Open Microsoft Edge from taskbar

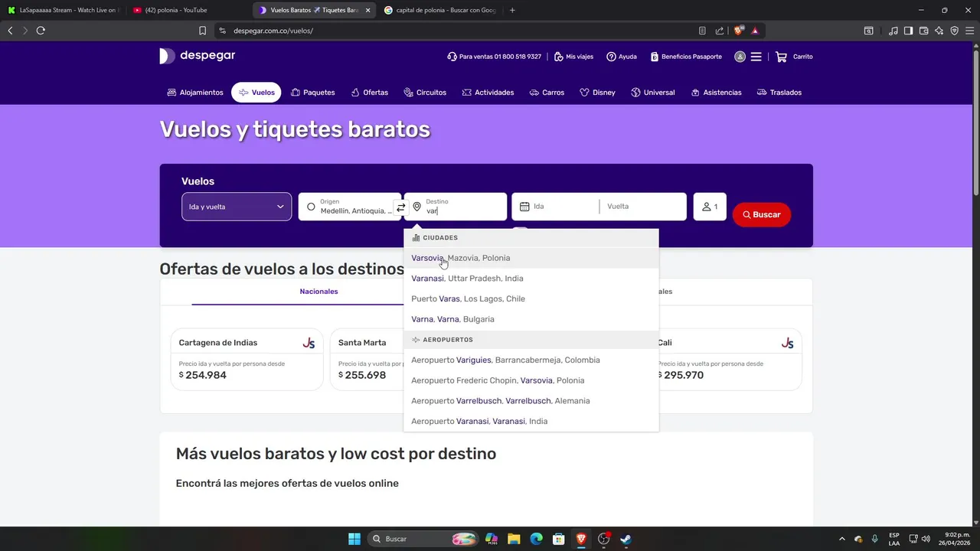pos(536,539)
